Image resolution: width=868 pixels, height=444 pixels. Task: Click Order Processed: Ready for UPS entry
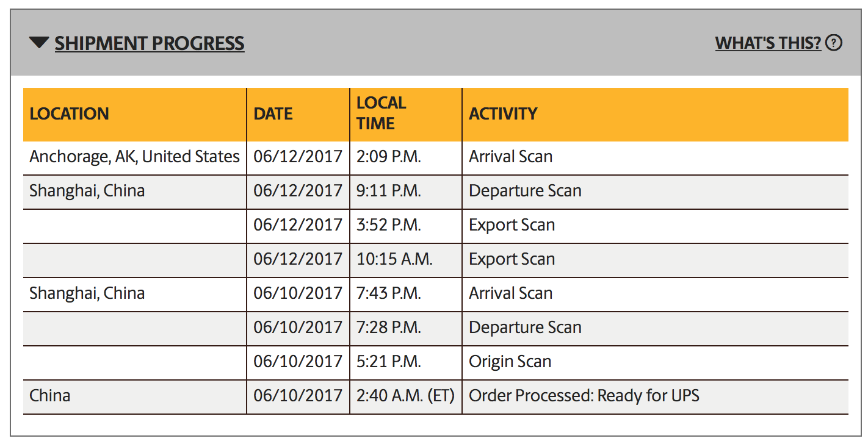(584, 396)
